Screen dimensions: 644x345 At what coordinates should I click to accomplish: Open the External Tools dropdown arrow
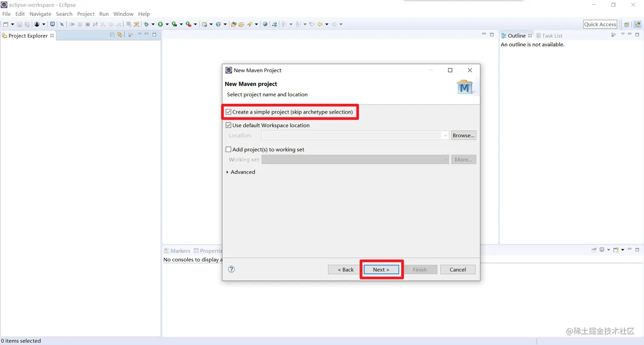[195, 24]
